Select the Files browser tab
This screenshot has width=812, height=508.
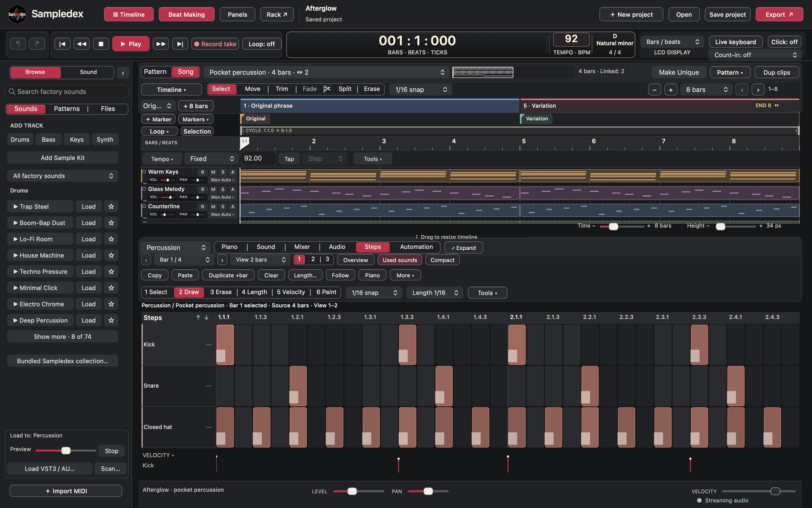tap(108, 109)
